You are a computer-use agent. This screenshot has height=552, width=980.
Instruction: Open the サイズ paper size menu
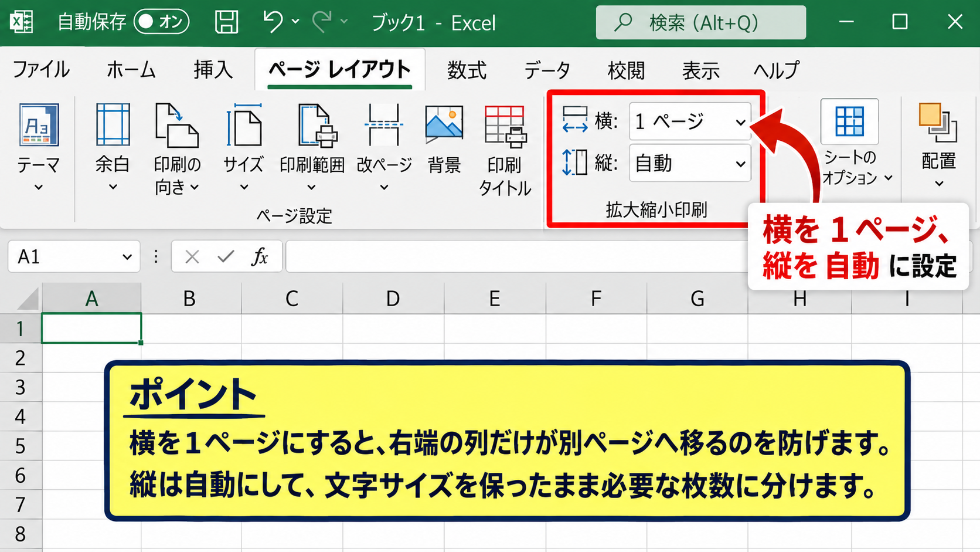(x=244, y=147)
